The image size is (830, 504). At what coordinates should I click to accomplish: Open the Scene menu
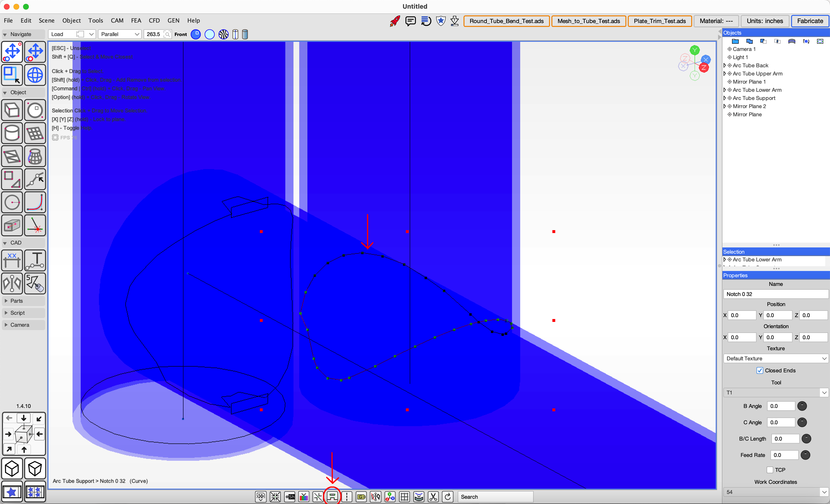[x=47, y=21]
